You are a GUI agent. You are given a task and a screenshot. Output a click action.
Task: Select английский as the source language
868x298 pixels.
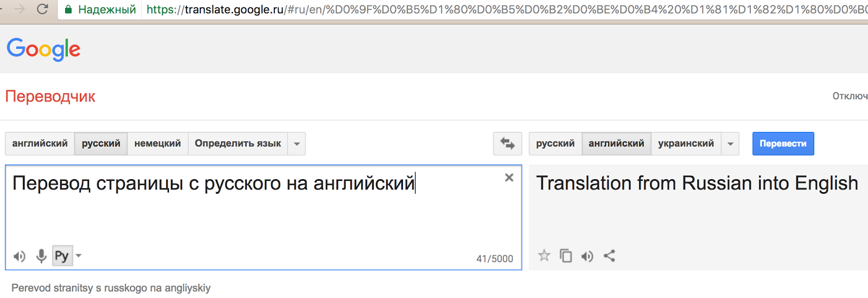(x=40, y=144)
